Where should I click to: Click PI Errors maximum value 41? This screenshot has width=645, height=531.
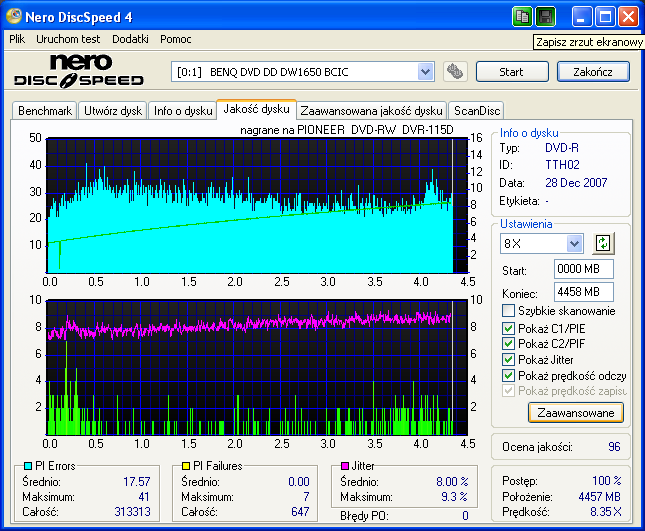(144, 497)
